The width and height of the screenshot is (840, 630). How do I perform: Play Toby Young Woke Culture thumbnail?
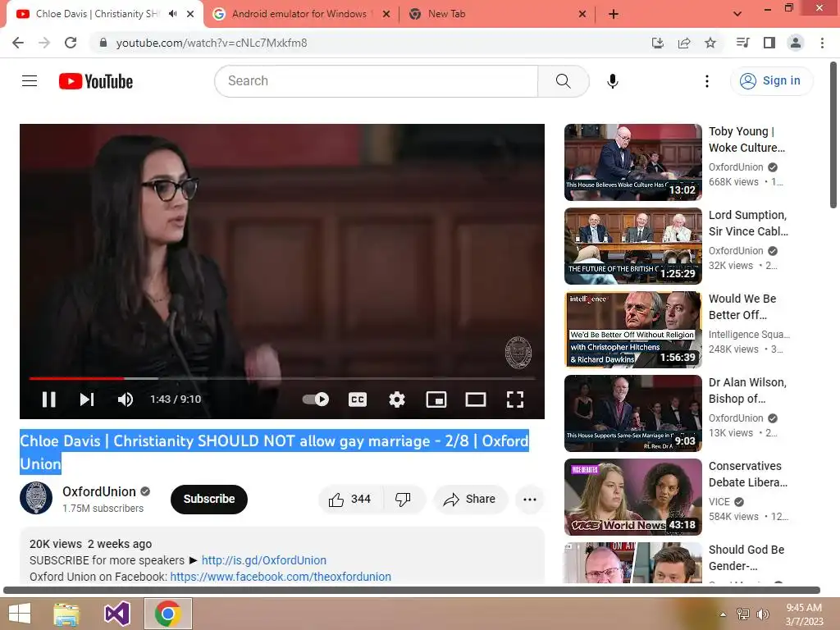(x=632, y=162)
